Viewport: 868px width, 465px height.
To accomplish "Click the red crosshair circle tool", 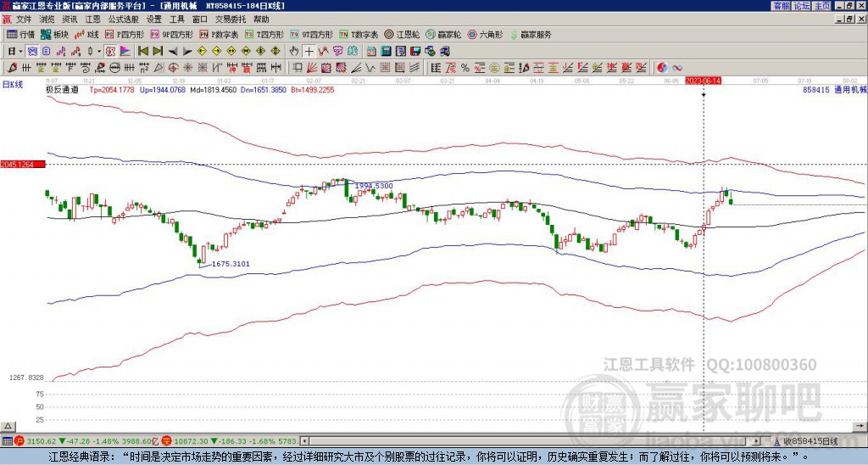I will (173, 68).
